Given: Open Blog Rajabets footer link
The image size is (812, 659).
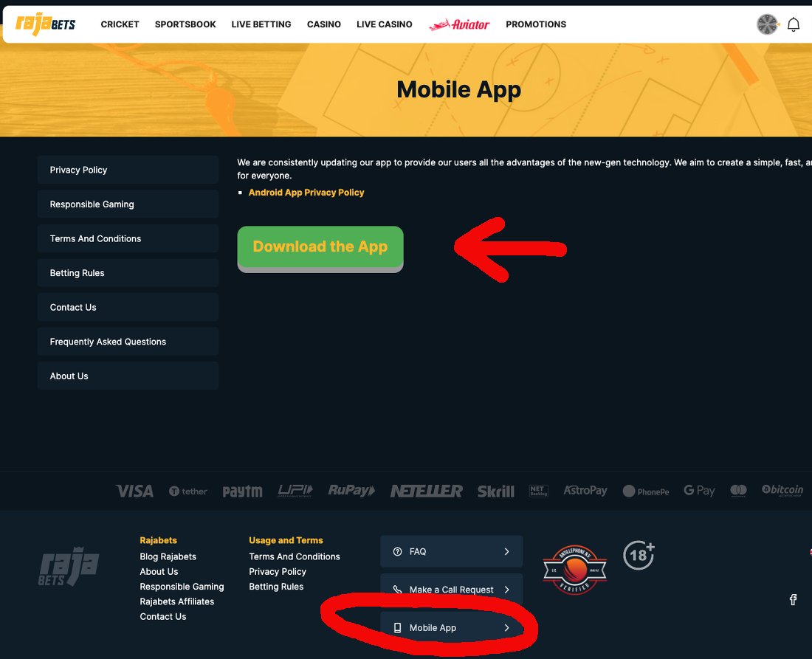Looking at the screenshot, I should click(168, 556).
